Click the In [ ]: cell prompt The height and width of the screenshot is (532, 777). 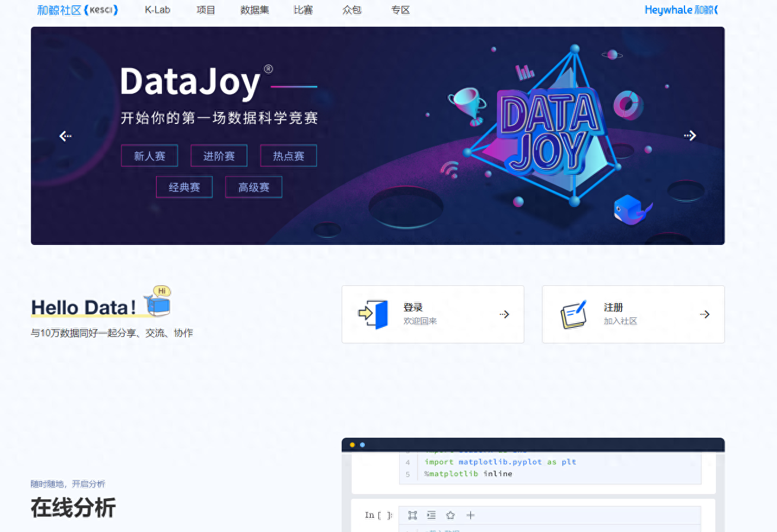pos(378,515)
